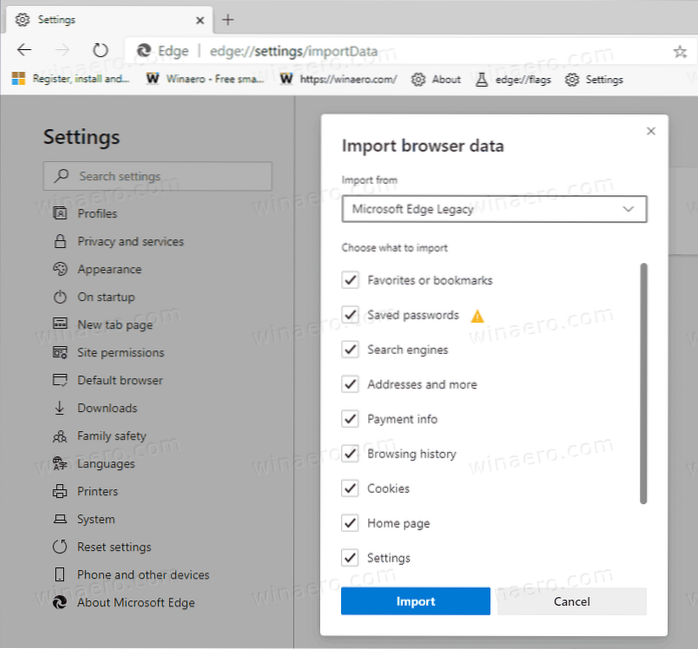Toggle the Payment info checkbox
698x649 pixels.
tap(350, 419)
